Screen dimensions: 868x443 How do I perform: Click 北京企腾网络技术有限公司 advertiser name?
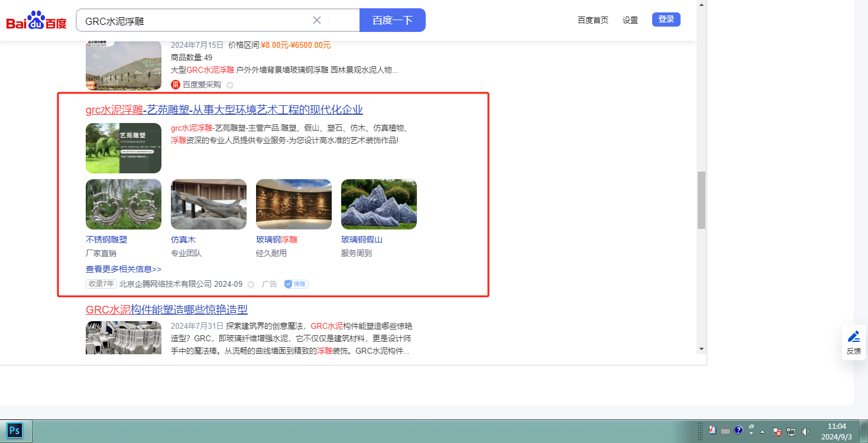[x=166, y=284]
